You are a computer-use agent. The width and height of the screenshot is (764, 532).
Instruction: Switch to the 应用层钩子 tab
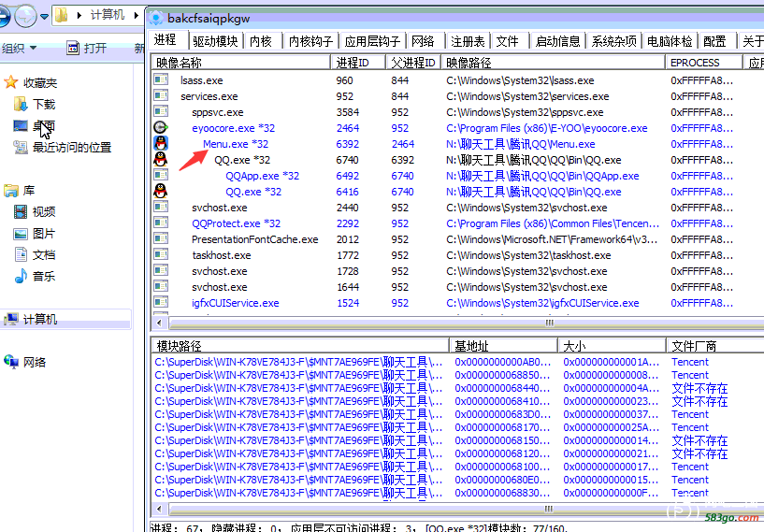pyautogui.click(x=372, y=41)
